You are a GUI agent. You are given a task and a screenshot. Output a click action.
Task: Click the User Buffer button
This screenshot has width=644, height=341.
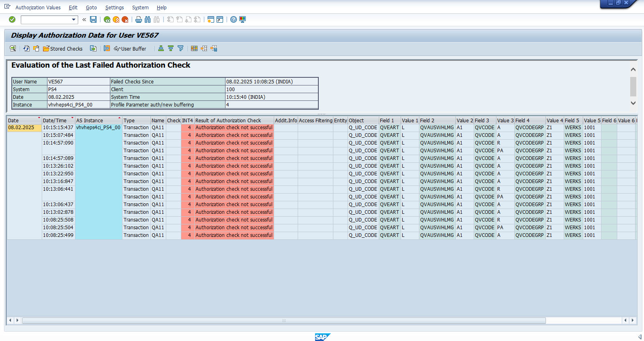pyautogui.click(x=130, y=49)
